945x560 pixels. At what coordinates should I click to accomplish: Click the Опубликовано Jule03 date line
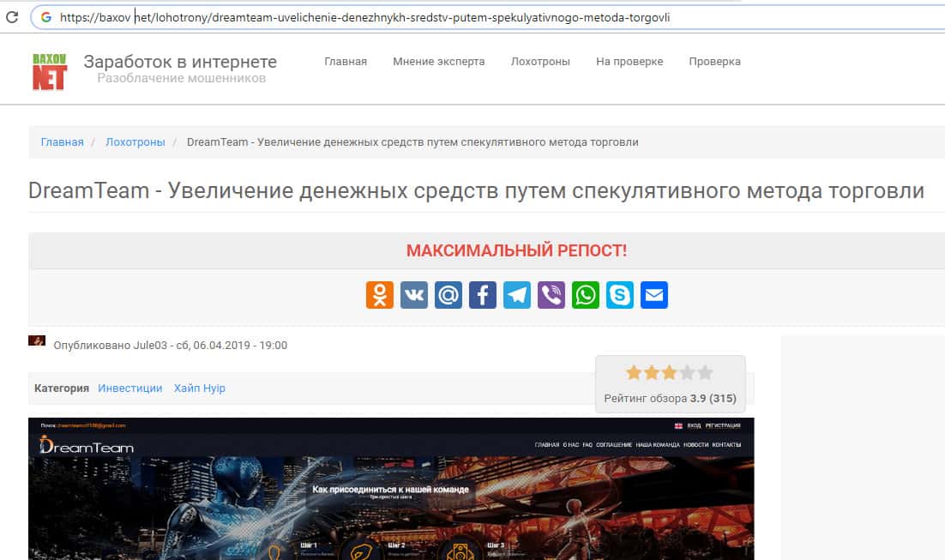pyautogui.click(x=171, y=346)
